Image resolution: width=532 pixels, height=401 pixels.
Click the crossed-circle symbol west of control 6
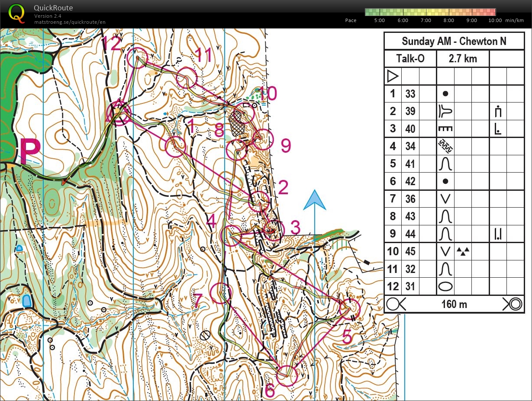click(205, 335)
